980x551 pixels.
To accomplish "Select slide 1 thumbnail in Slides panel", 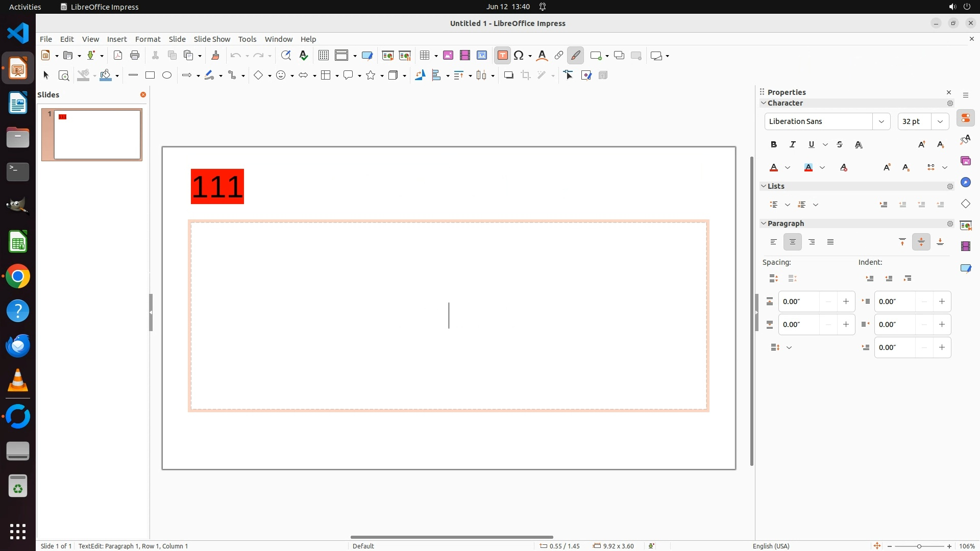I will point(97,135).
